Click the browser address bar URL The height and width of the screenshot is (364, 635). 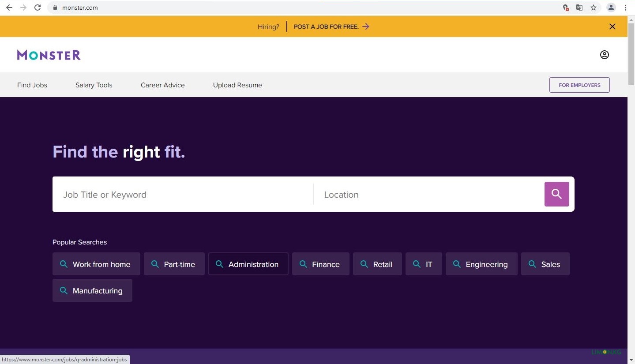[x=80, y=8]
